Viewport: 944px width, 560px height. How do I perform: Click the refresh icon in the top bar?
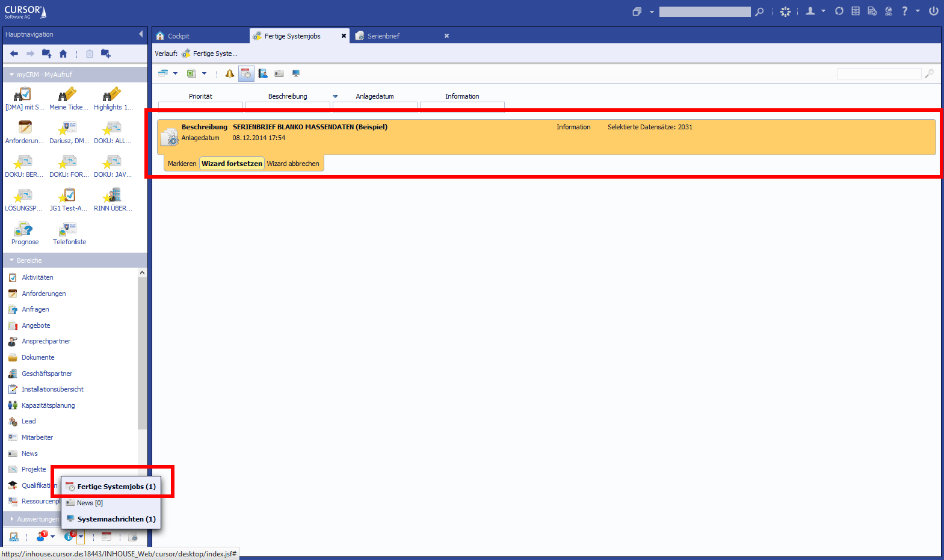tap(839, 11)
